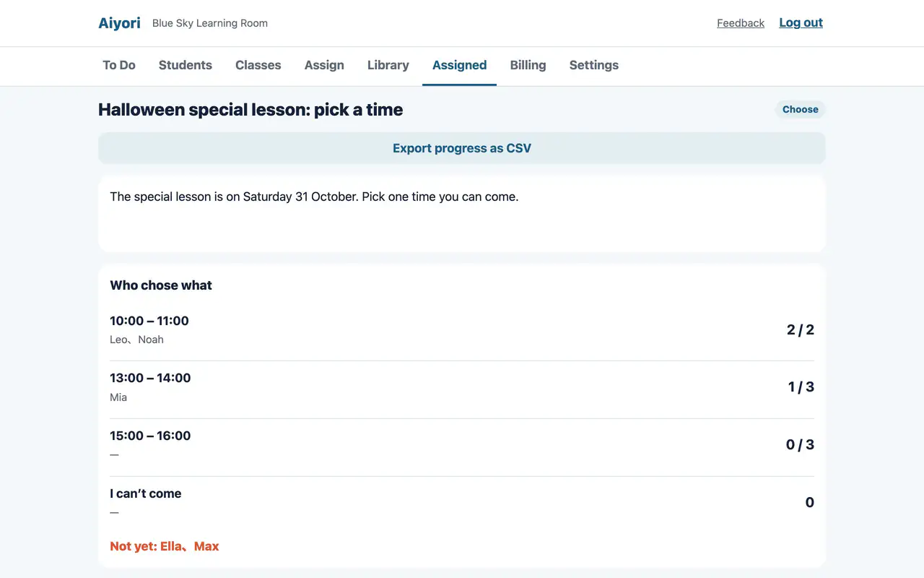Open the Settings tab
Screen dimensions: 924x578
click(594, 65)
